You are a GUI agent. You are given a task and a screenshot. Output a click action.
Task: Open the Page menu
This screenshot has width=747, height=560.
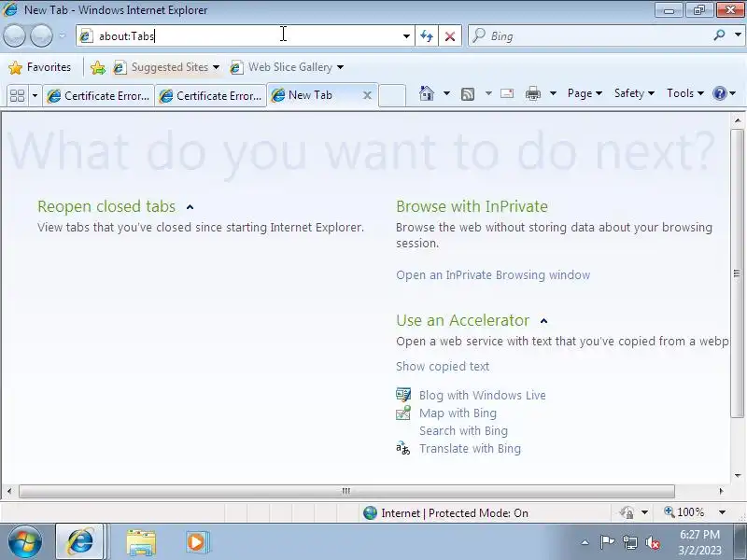(x=585, y=93)
